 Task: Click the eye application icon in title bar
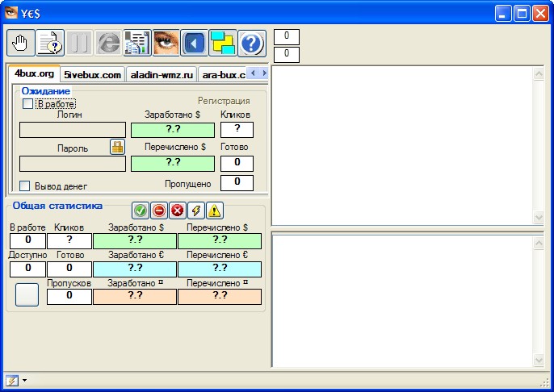(11, 13)
